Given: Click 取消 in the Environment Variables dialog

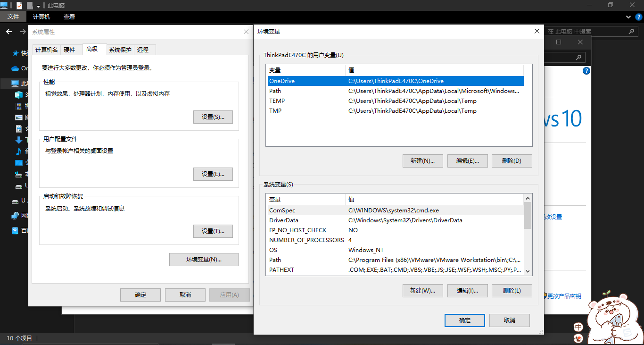Looking at the screenshot, I should pos(510,320).
